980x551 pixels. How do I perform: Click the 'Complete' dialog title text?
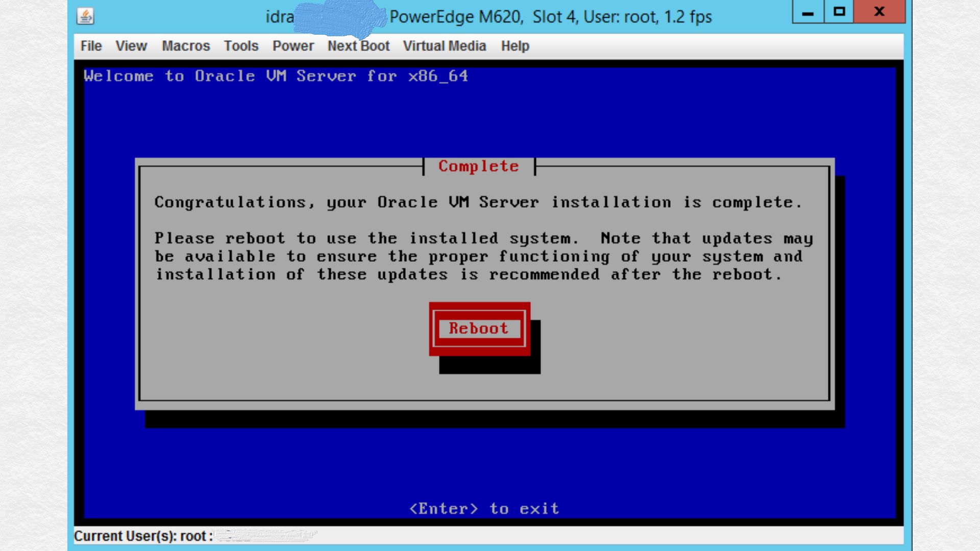[x=479, y=166]
